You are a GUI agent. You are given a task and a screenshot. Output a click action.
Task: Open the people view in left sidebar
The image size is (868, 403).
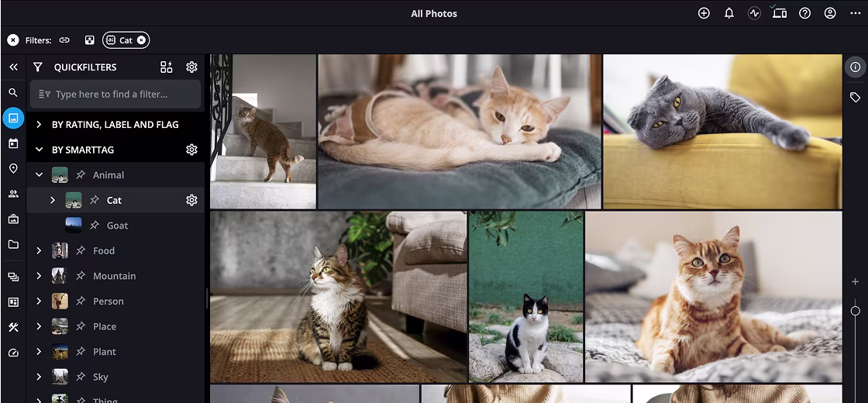tap(13, 195)
